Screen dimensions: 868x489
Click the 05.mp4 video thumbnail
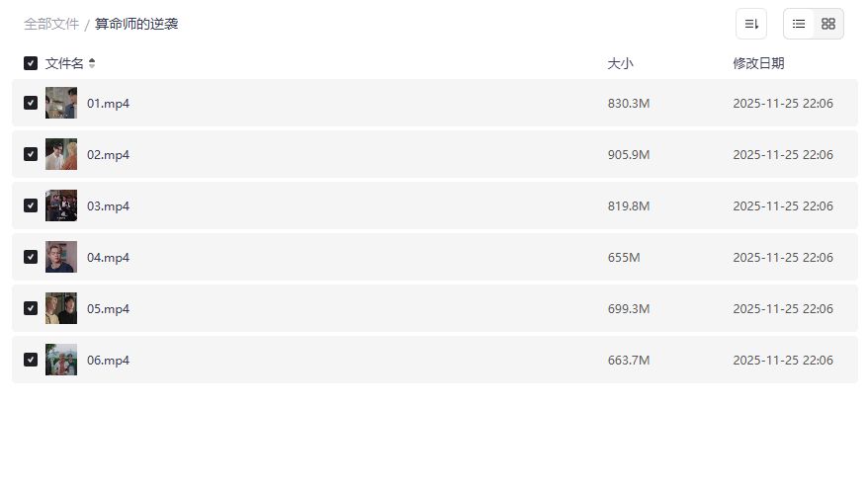[x=61, y=308]
